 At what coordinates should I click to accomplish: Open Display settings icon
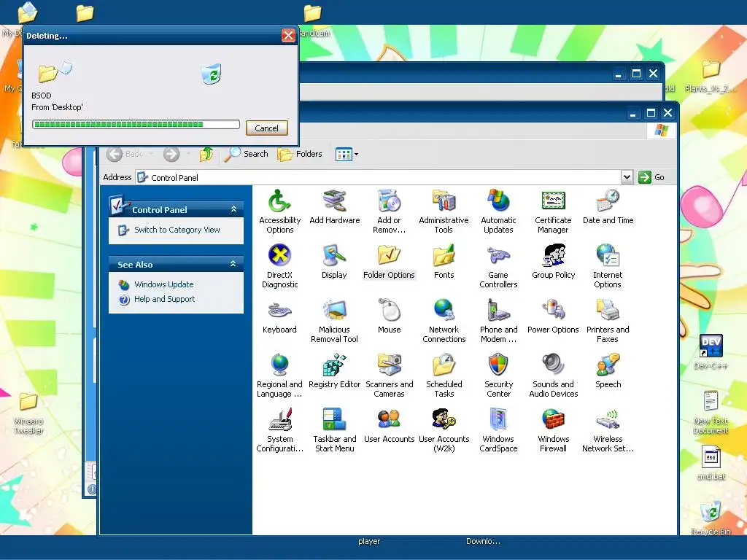coord(334,262)
